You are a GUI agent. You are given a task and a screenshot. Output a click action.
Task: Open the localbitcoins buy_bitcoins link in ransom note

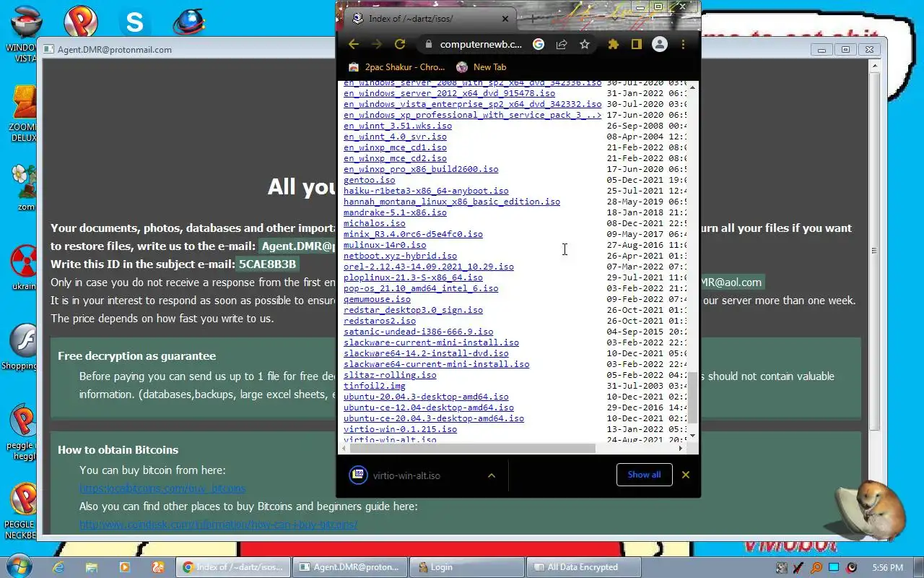click(162, 488)
